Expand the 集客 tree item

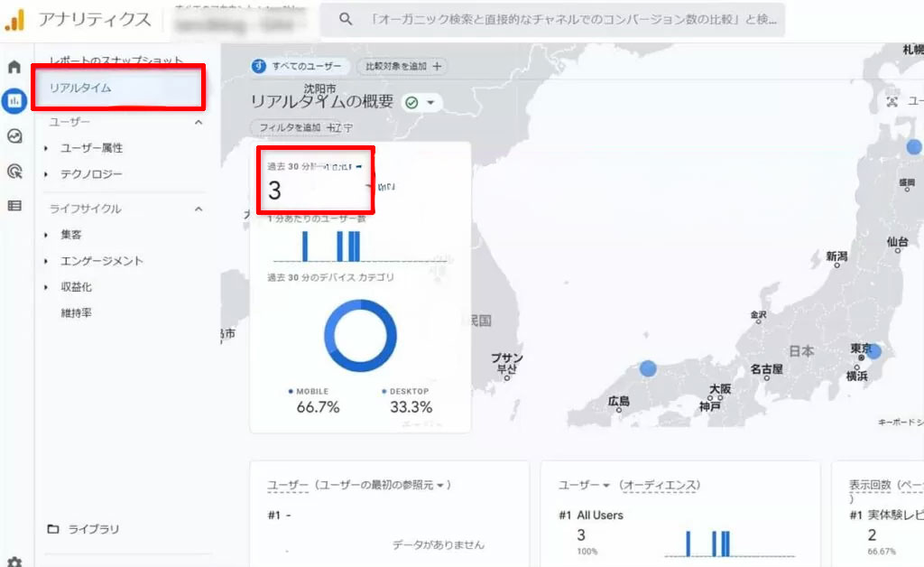(47, 235)
